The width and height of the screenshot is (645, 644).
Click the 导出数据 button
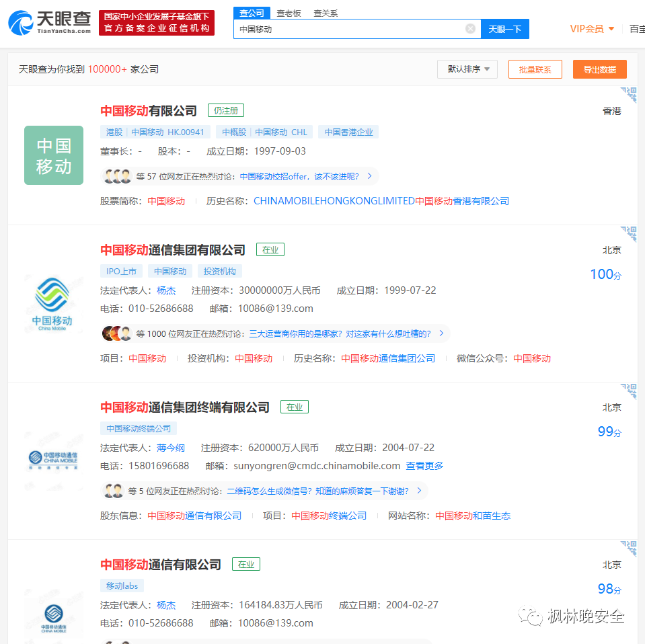(x=599, y=69)
